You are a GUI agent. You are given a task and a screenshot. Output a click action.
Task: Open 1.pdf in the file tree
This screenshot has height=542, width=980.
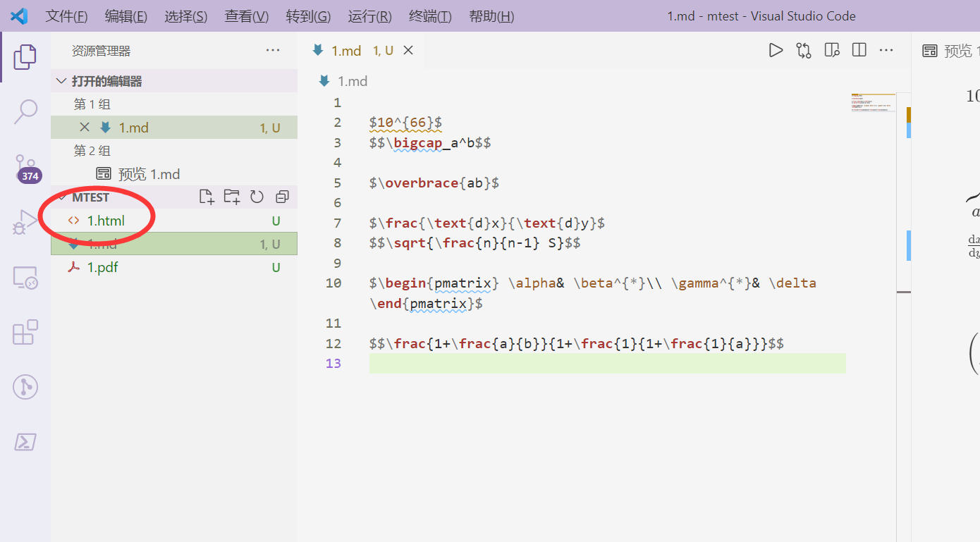102,267
